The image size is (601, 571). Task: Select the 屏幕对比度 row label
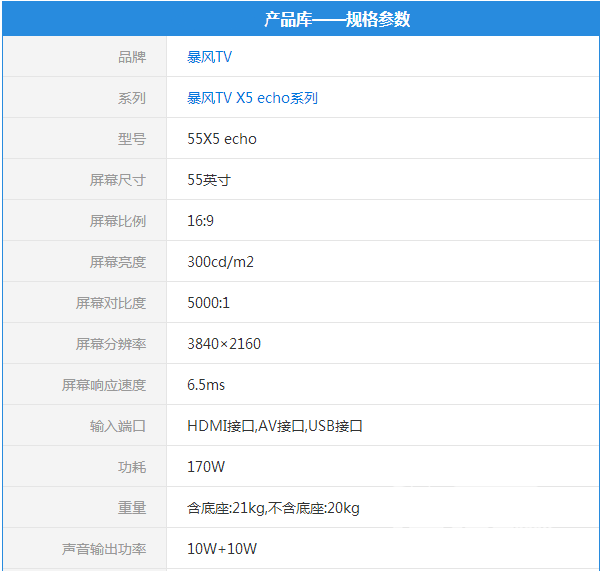tap(111, 303)
